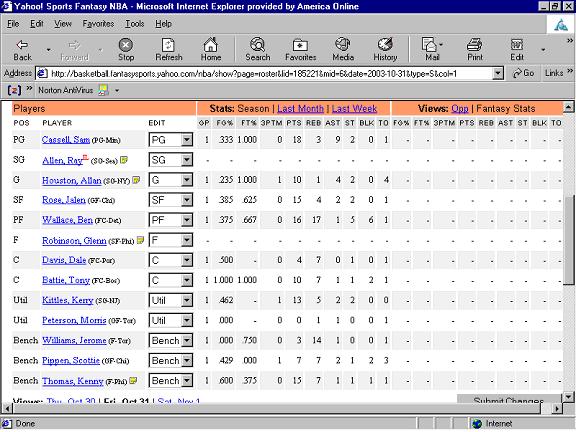Click the injury flag beside Allen, Ray
This screenshot has width=576, height=432.
click(x=85, y=157)
